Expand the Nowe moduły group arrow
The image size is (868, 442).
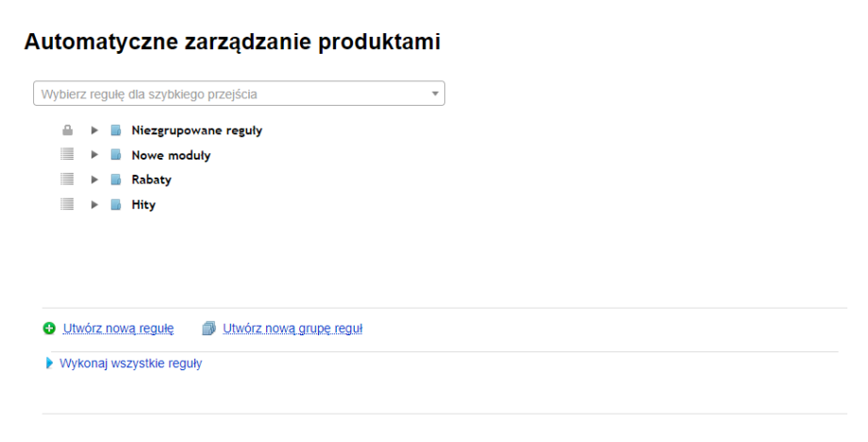tap(94, 155)
